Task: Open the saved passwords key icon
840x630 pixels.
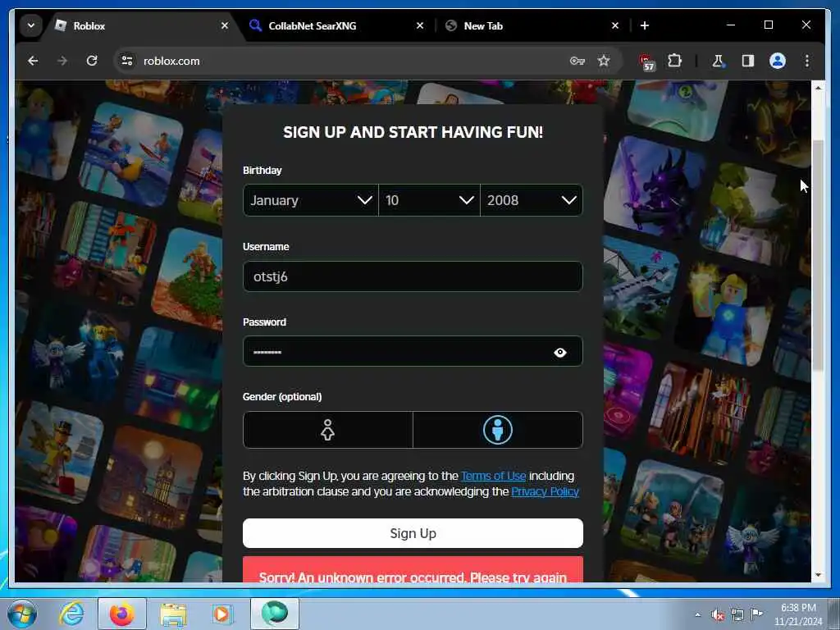Action: click(577, 61)
